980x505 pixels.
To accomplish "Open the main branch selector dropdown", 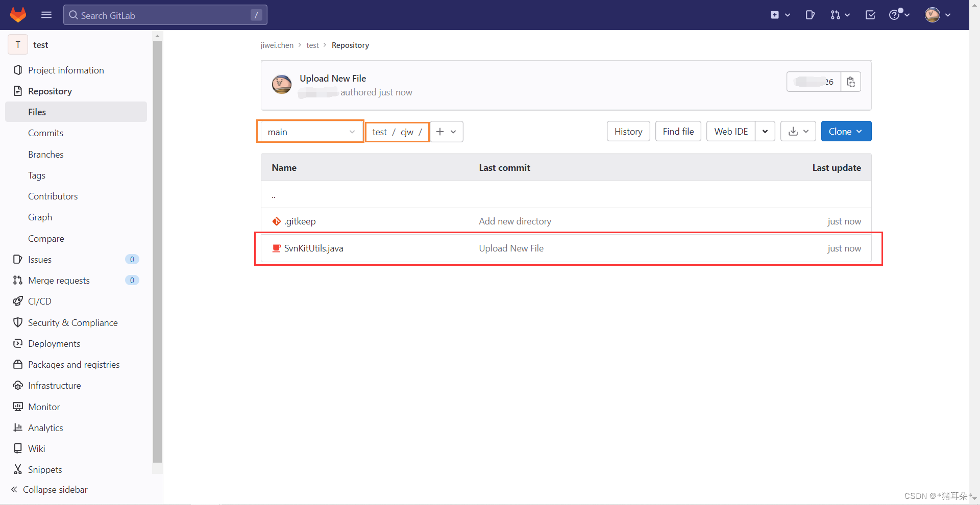I will (310, 131).
